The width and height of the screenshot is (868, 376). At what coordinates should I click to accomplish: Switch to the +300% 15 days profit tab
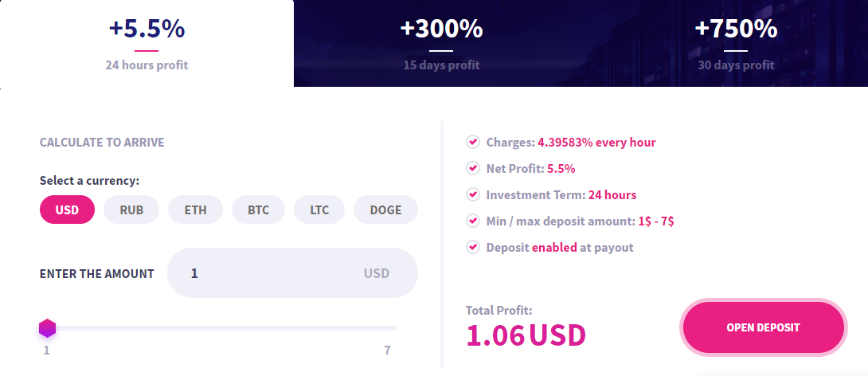[x=441, y=44]
